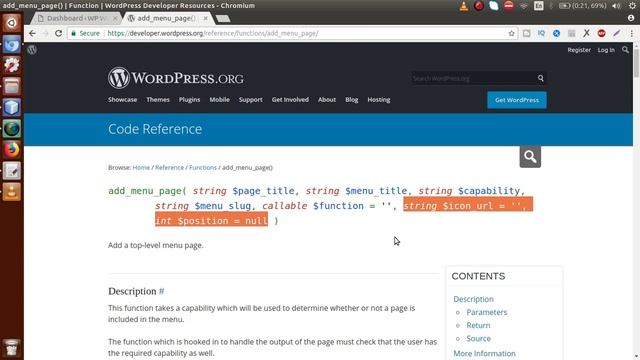Click the IQ extension icon

coord(541,33)
